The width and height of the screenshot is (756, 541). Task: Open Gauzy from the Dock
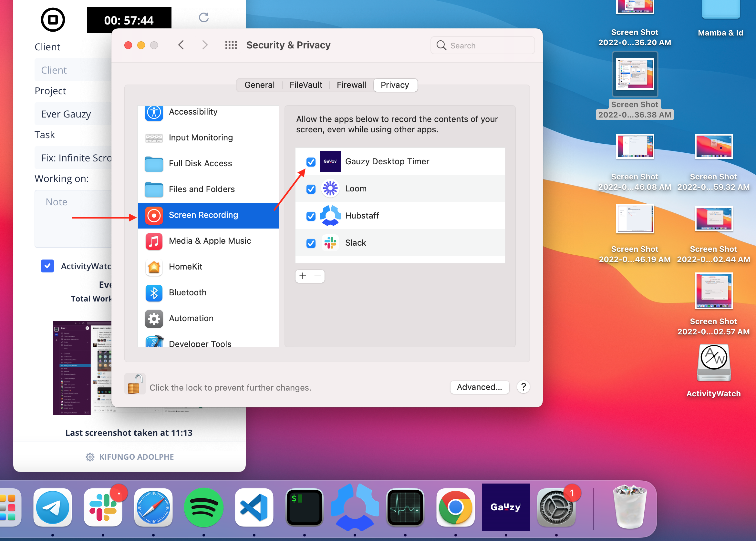coord(506,507)
